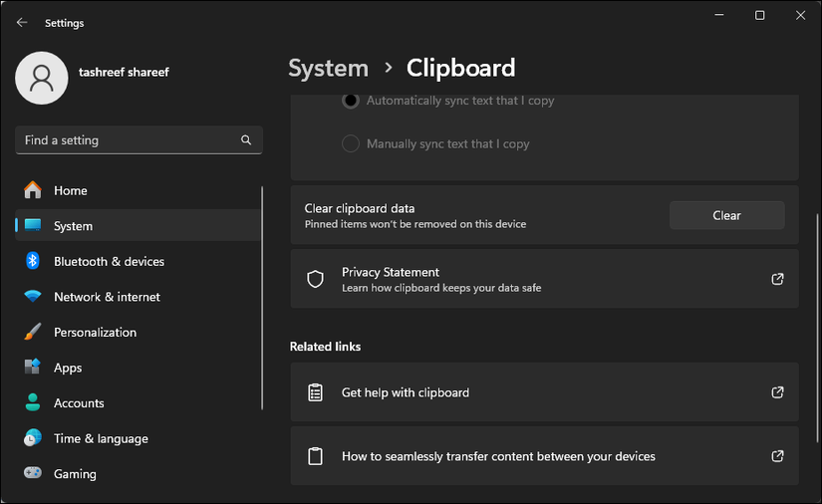Screen dimensions: 822x504
Task: Open the Home settings page
Action: tap(70, 190)
